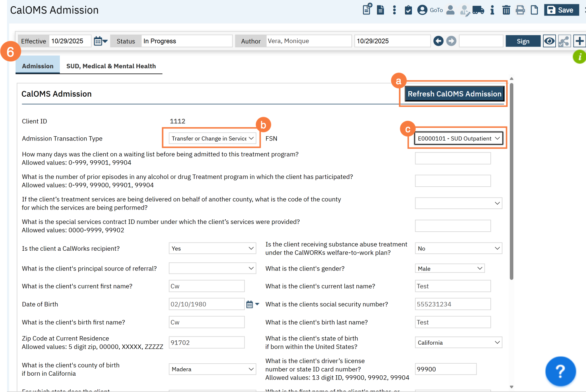Viewport: 586px width, 392px height.
Task: Click the printer icon
Action: [x=520, y=10]
